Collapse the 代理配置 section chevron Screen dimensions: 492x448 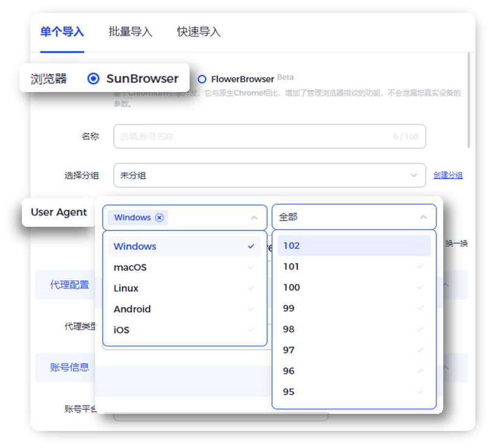(446, 285)
